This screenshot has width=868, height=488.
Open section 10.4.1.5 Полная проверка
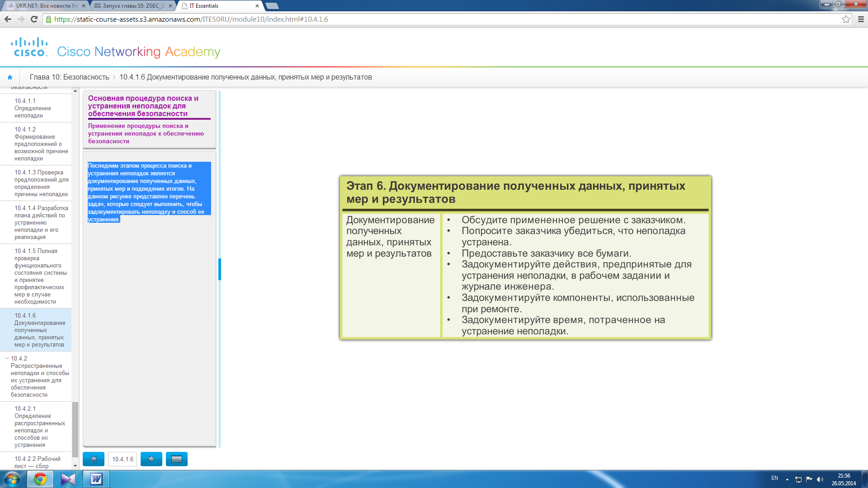[36, 276]
